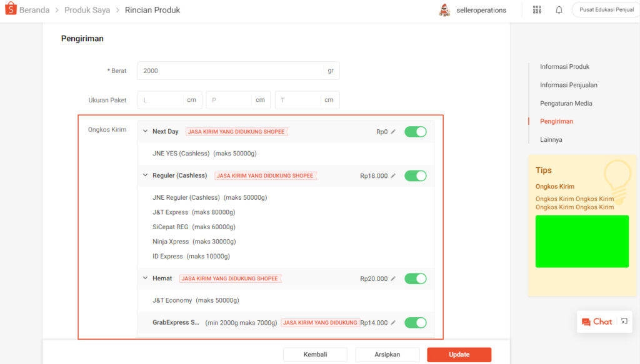Click the Rincian Produk breadcrumb

(x=152, y=10)
